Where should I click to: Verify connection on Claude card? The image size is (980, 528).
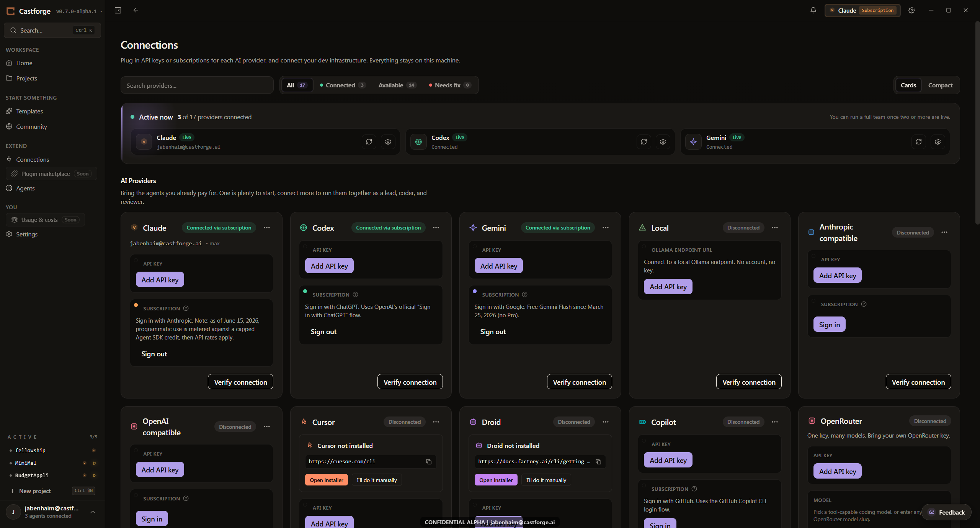(240, 382)
